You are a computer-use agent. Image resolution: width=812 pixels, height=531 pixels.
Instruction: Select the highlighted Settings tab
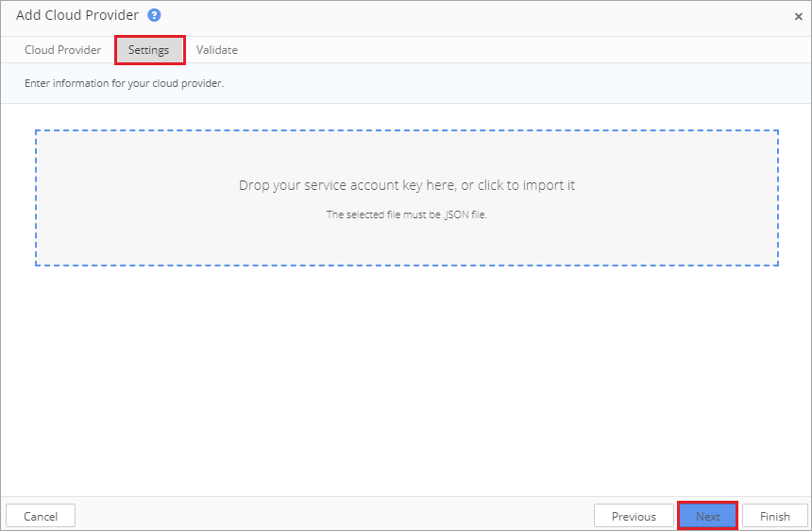[x=149, y=50]
